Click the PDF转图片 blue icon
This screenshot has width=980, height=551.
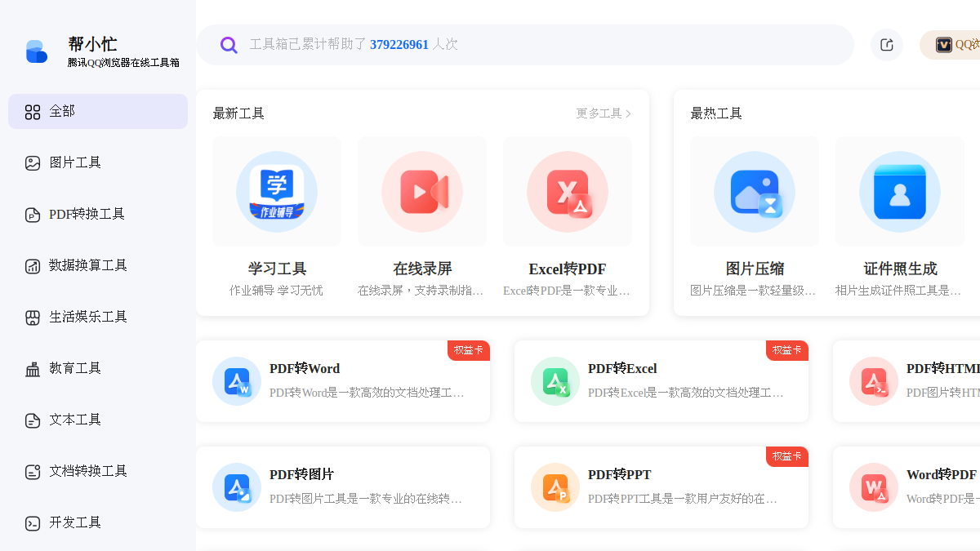pos(237,487)
